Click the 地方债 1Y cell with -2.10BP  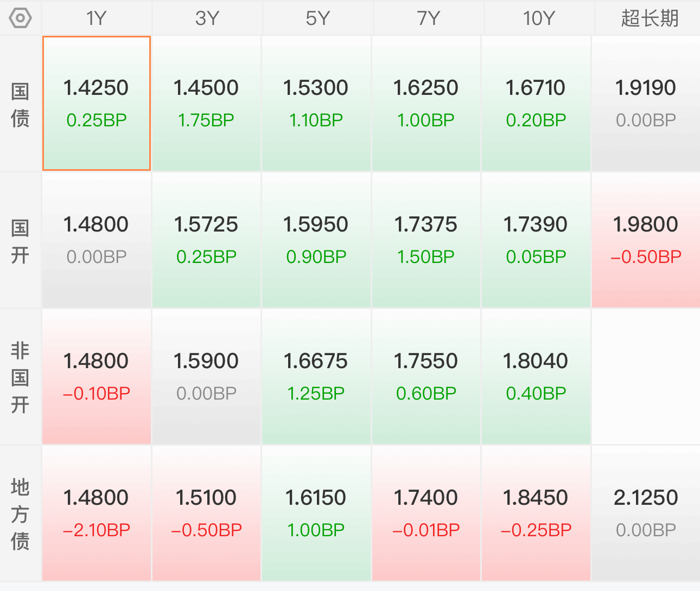pyautogui.click(x=97, y=513)
